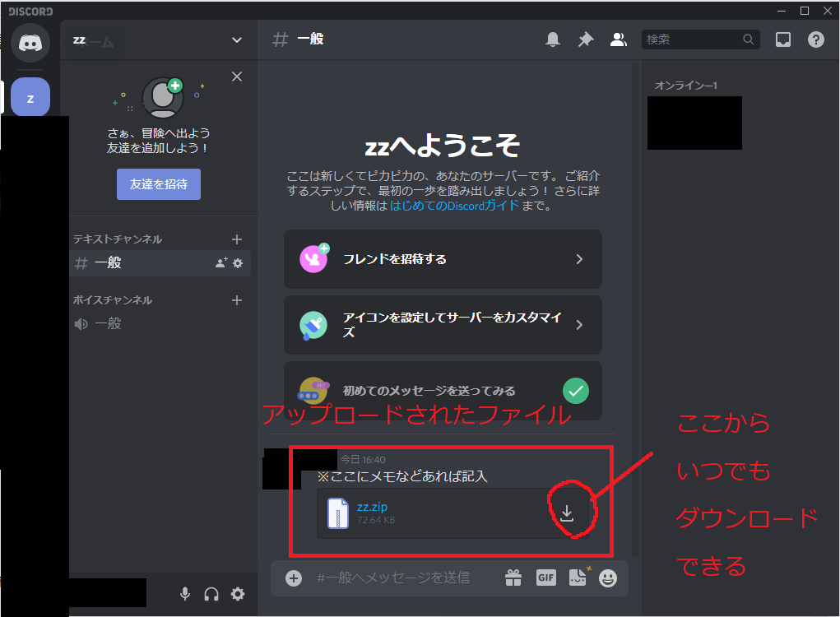Open フレンドを招待する card

tap(443, 259)
